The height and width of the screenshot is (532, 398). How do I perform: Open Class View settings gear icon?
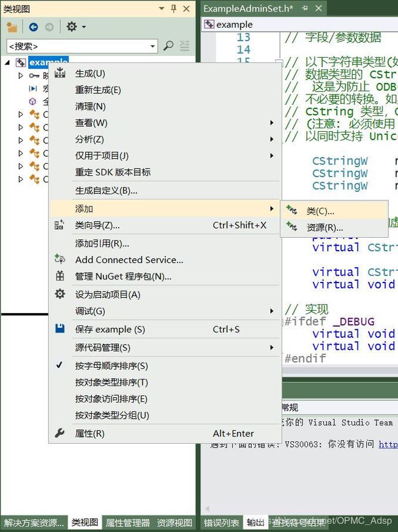pyautogui.click(x=72, y=26)
